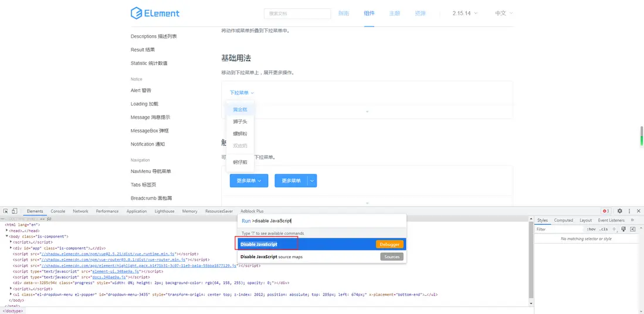Toggle the device toolbar icon

[15, 211]
